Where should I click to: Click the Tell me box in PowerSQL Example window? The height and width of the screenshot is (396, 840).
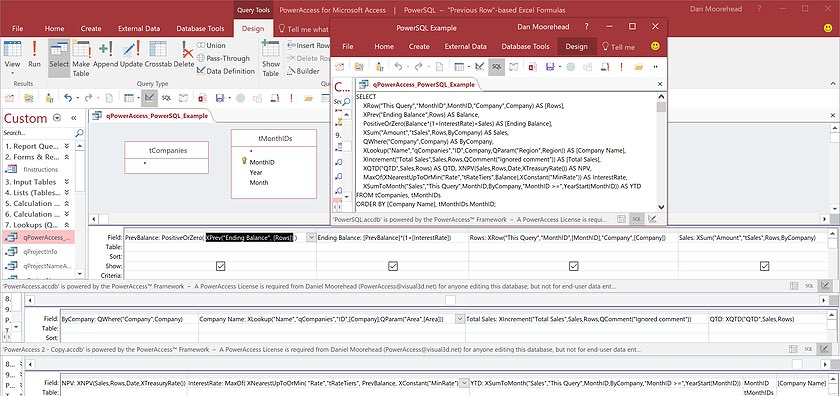click(x=619, y=47)
